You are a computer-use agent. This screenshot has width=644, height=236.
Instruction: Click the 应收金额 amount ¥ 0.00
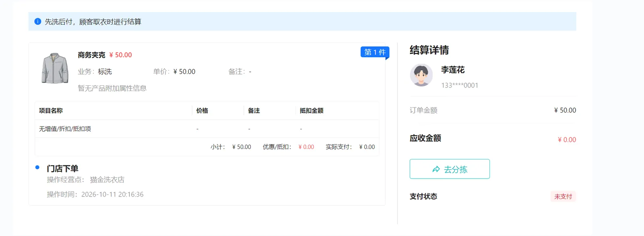[567, 140]
